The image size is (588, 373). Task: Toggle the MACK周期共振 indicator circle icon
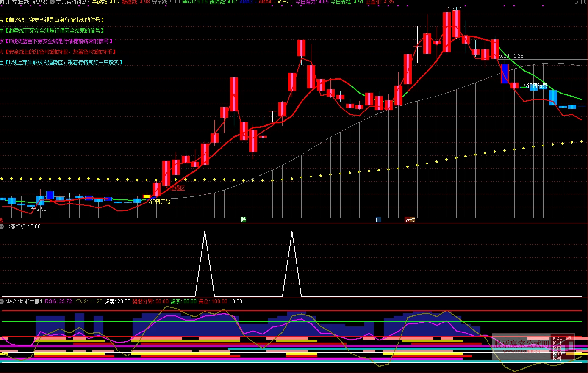pos(2,301)
